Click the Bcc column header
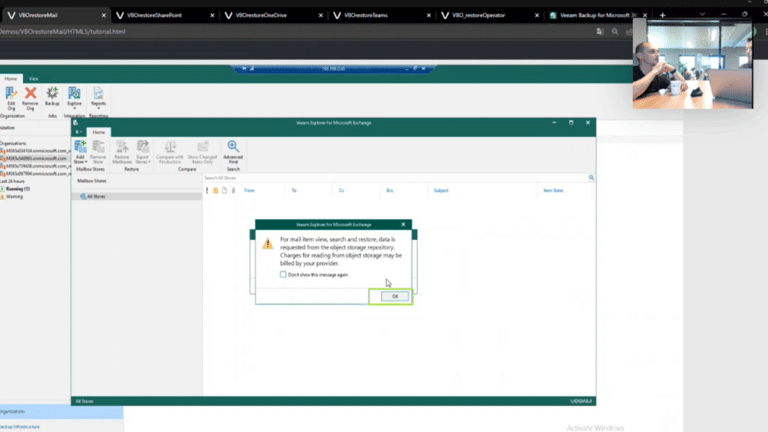 pos(390,191)
